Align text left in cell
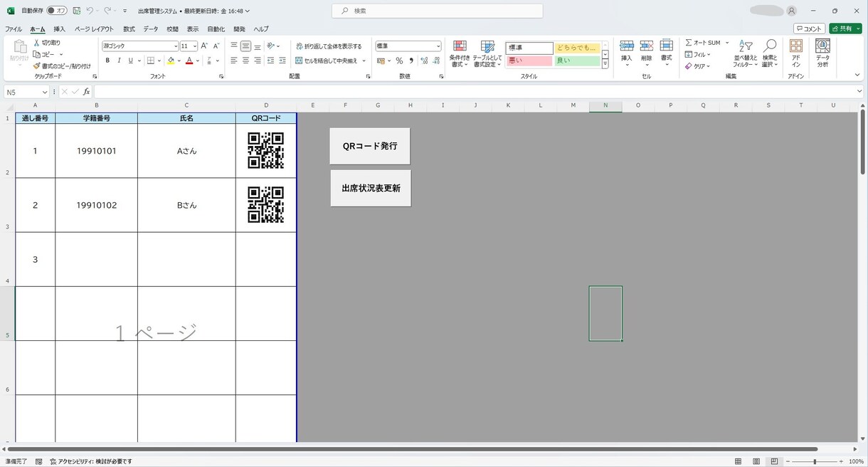 (x=234, y=61)
